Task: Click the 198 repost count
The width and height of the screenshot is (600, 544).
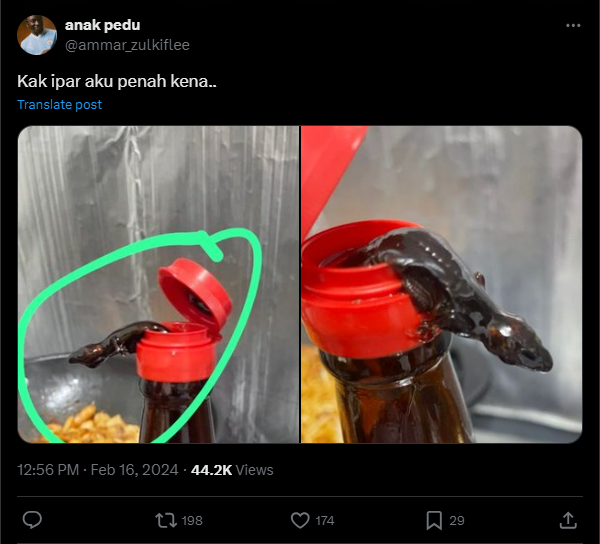Action: [193, 521]
